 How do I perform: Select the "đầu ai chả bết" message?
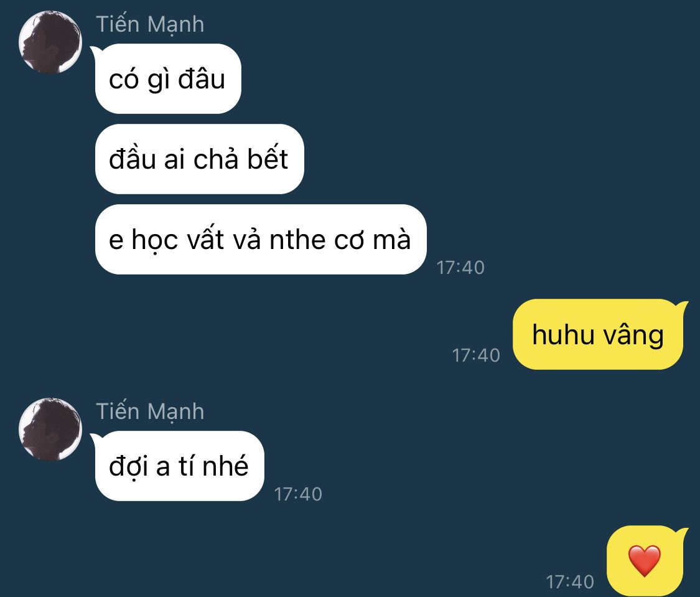pyautogui.click(x=199, y=159)
